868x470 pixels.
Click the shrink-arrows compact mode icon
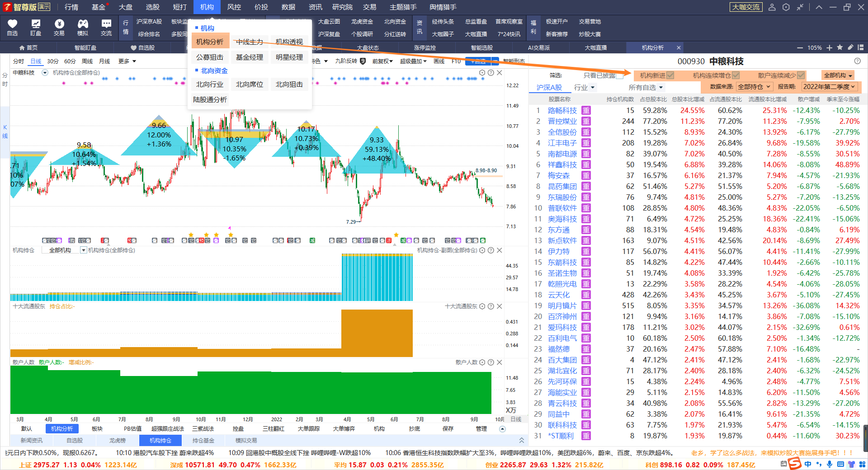tap(800, 7)
